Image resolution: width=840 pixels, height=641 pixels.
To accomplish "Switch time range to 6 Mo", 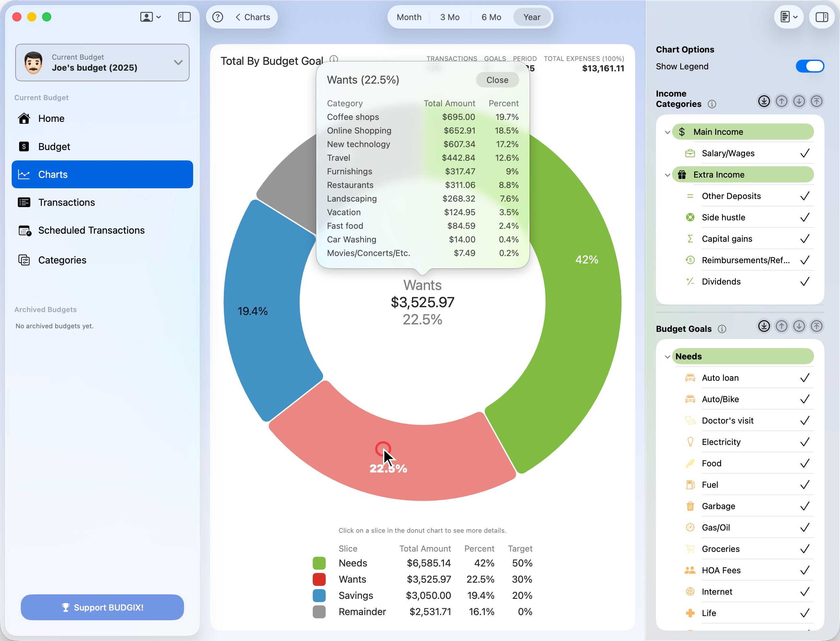I will [x=491, y=17].
